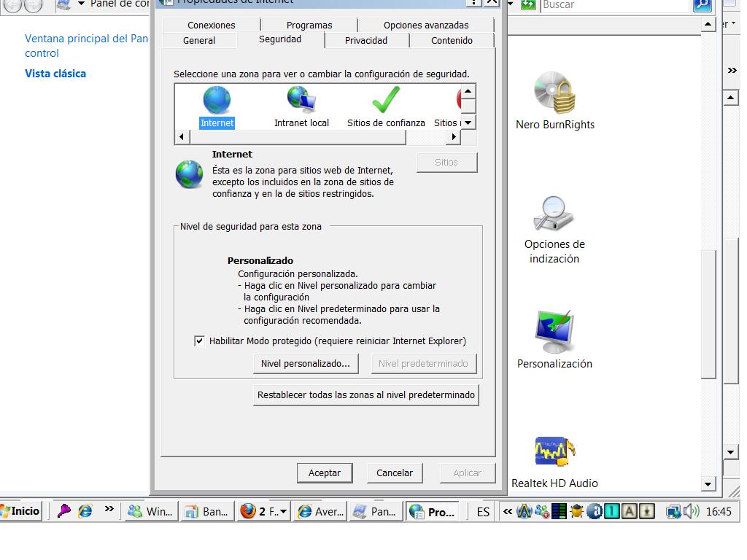This screenshot has width=747, height=560.
Task: Select the Sitios de confianza checkmark icon
Action: pyautogui.click(x=386, y=101)
